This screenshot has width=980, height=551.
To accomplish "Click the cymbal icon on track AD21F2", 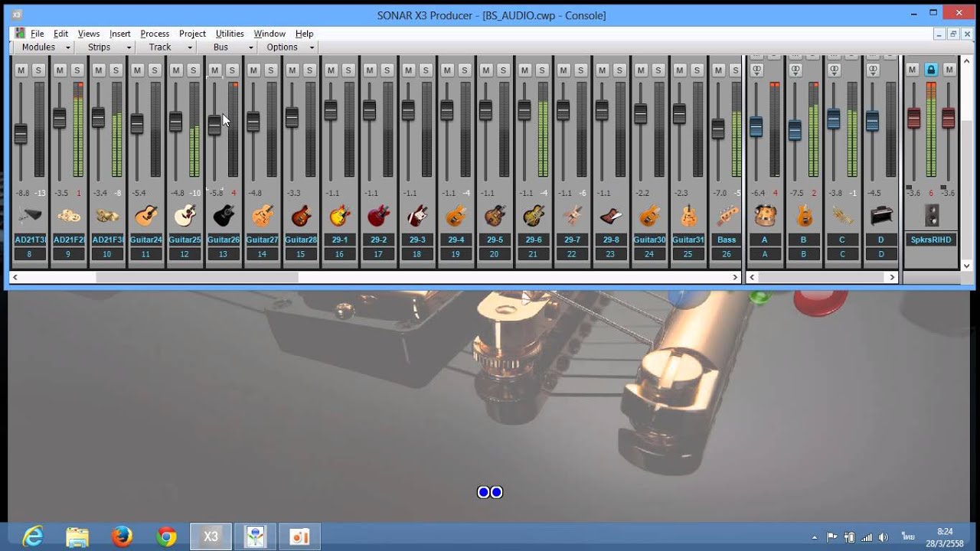I will tap(68, 216).
